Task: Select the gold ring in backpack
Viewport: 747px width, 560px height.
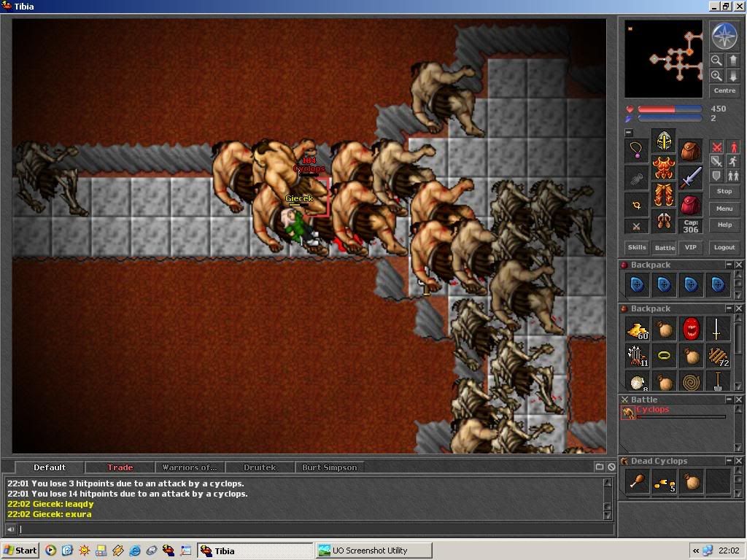Action: pyautogui.click(x=664, y=356)
